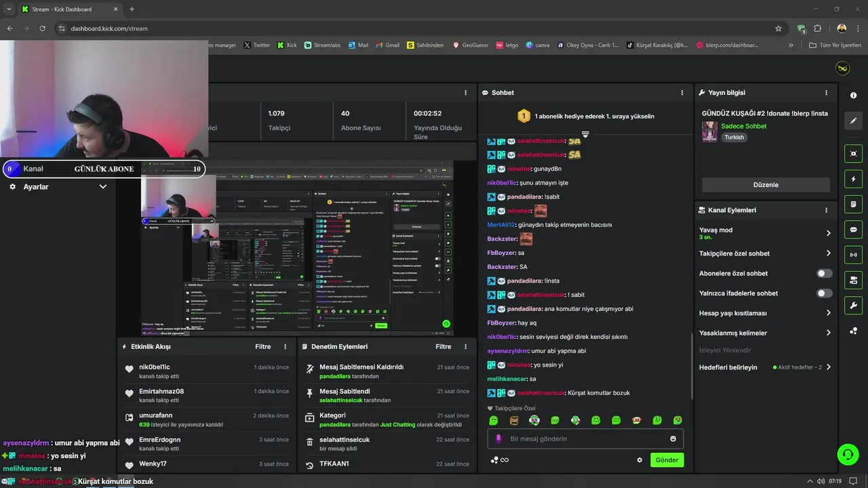Open the Twitter bookmark

point(256,45)
